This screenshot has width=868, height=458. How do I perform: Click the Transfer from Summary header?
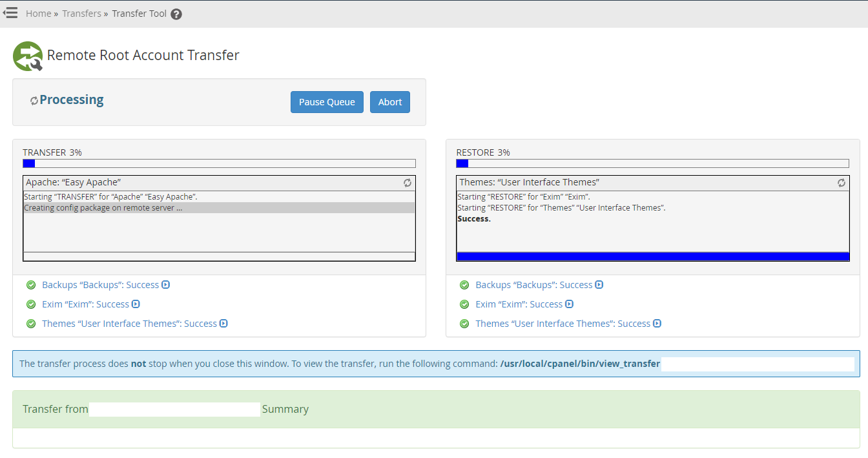[x=437, y=410]
